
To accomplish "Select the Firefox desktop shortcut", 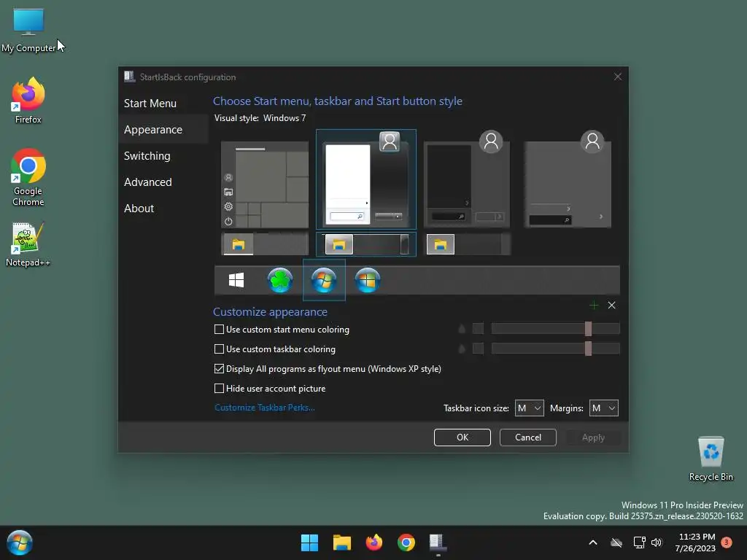I will (x=28, y=101).
